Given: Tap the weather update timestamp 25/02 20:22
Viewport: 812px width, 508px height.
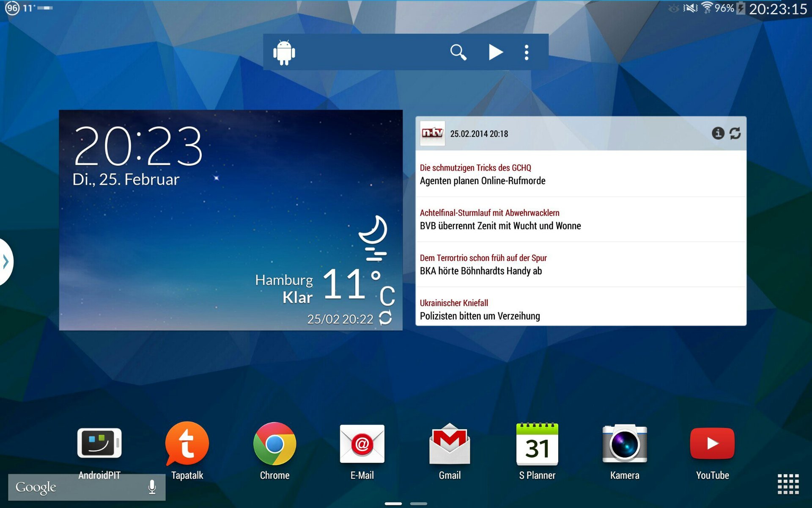Looking at the screenshot, I should [340, 319].
